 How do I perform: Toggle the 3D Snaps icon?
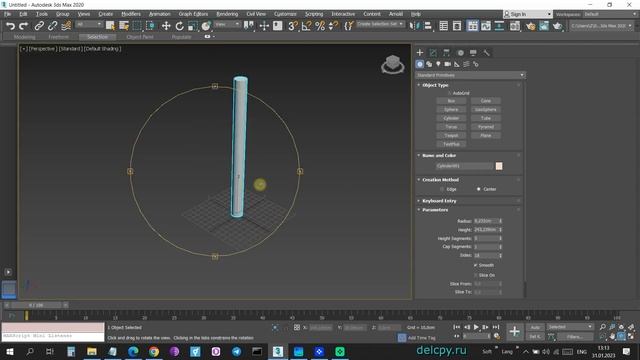pyautogui.click(x=293, y=26)
